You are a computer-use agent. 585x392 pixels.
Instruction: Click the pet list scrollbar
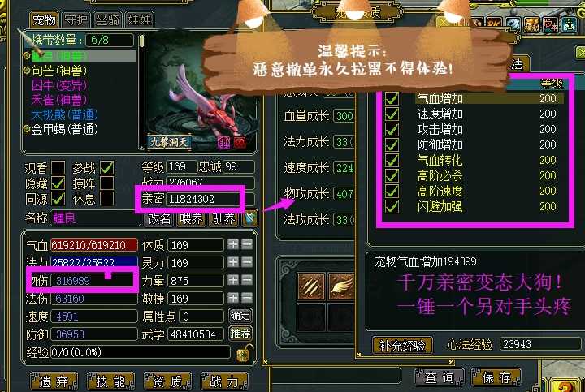tap(141, 92)
